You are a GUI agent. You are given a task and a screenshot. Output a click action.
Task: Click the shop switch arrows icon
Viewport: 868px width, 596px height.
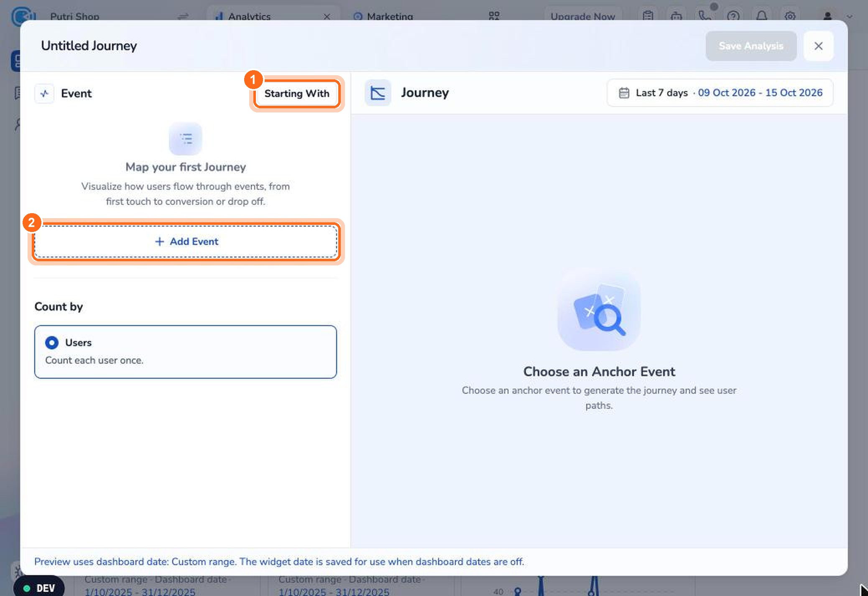click(x=183, y=17)
